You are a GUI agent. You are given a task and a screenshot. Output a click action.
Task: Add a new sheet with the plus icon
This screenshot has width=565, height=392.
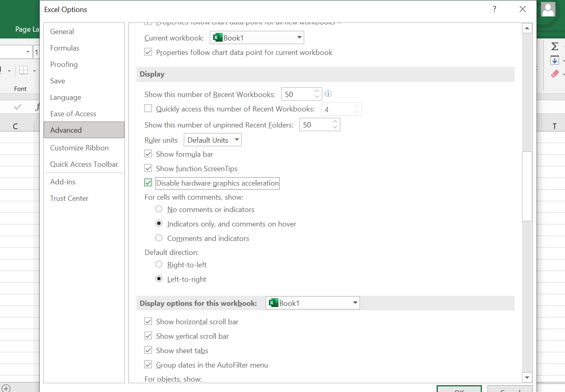click(x=6, y=388)
